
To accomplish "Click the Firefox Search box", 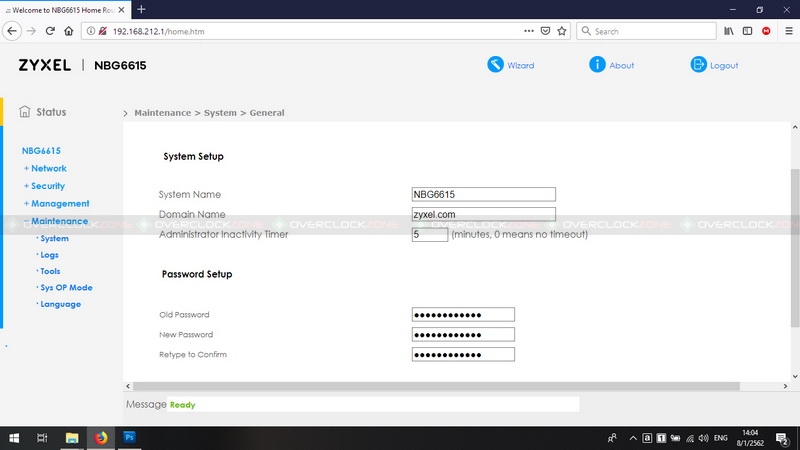I will click(646, 31).
